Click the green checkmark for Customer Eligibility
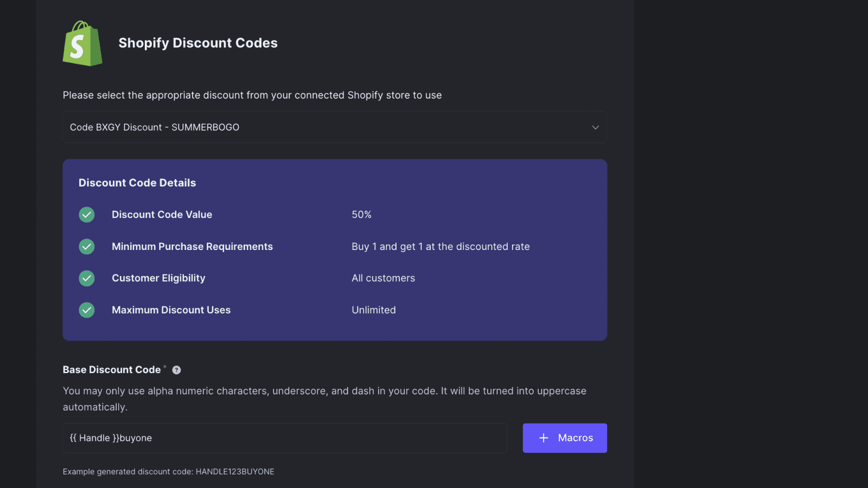 point(87,278)
